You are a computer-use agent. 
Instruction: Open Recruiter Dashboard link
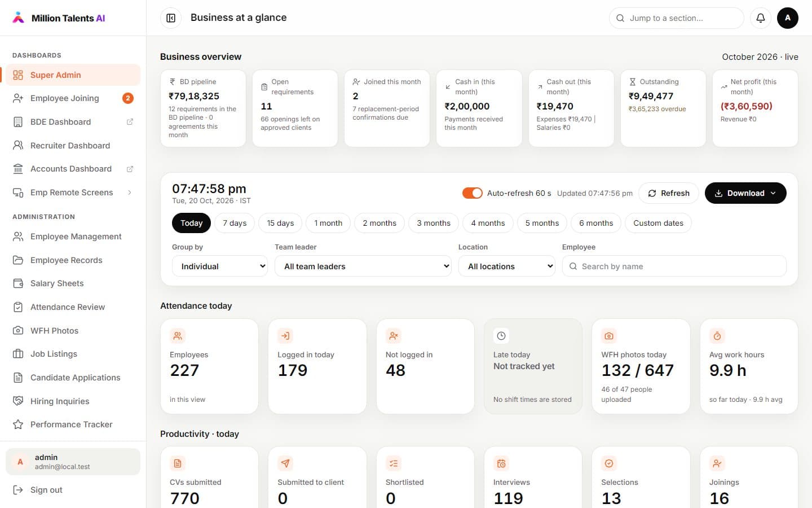[x=73, y=146]
